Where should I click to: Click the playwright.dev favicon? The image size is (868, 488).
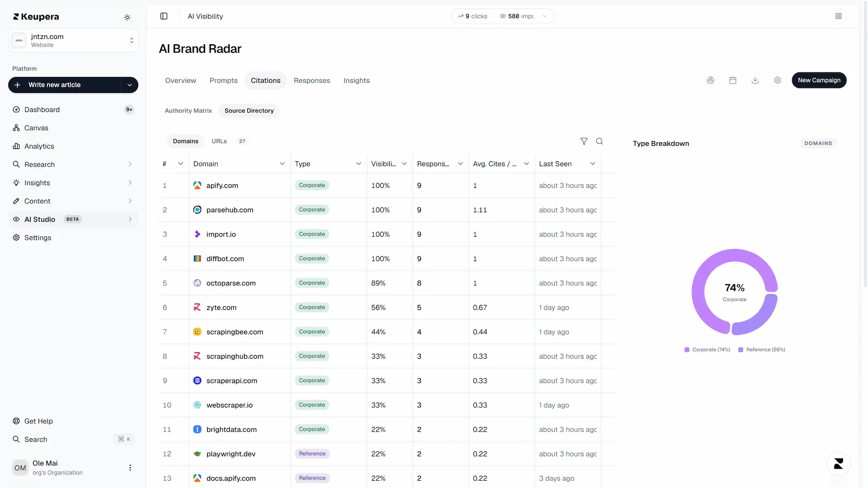[x=198, y=454]
